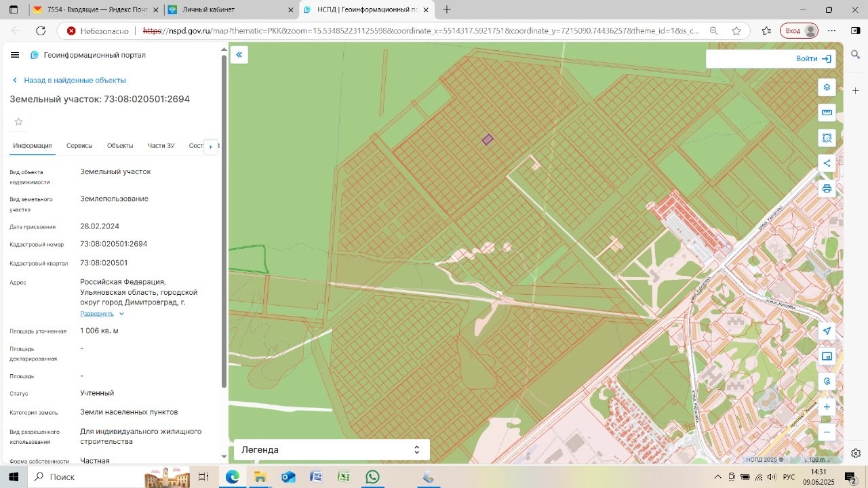
Task: Go back via Назад в найденные объекты
Action: coord(69,80)
